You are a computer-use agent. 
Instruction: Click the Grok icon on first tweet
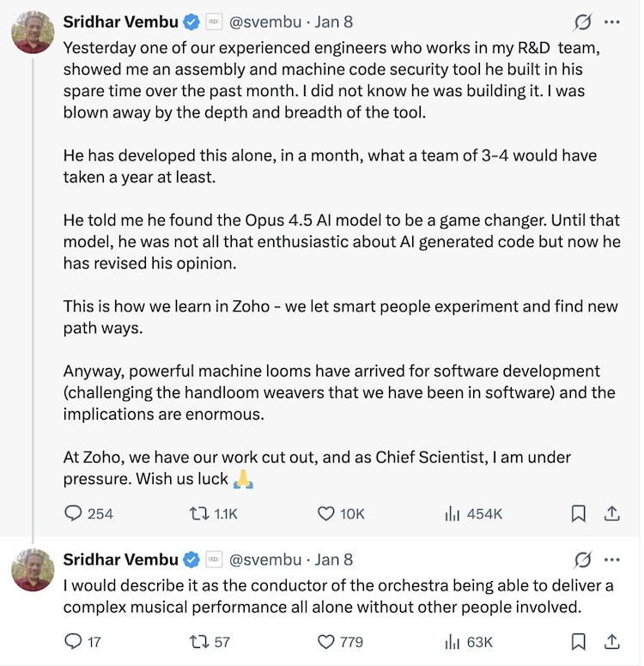coord(581,21)
